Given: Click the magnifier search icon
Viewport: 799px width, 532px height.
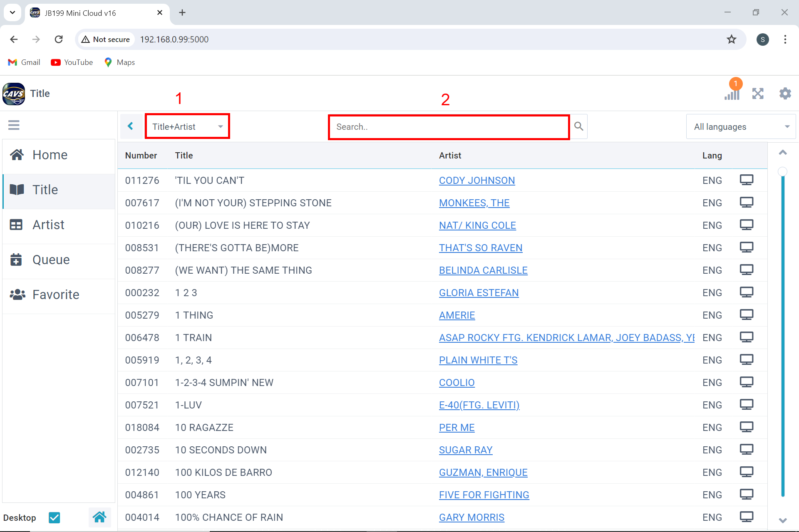Looking at the screenshot, I should (x=578, y=126).
